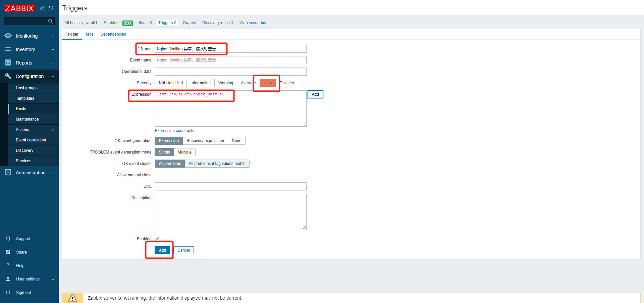Click the Help question mark icon

pos(8,265)
